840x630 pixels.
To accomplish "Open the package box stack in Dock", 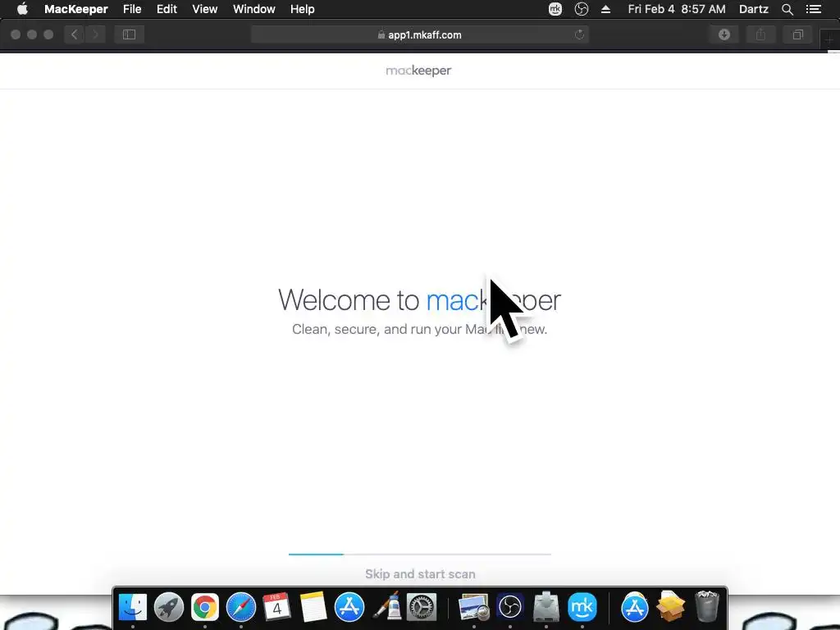I will tap(671, 606).
